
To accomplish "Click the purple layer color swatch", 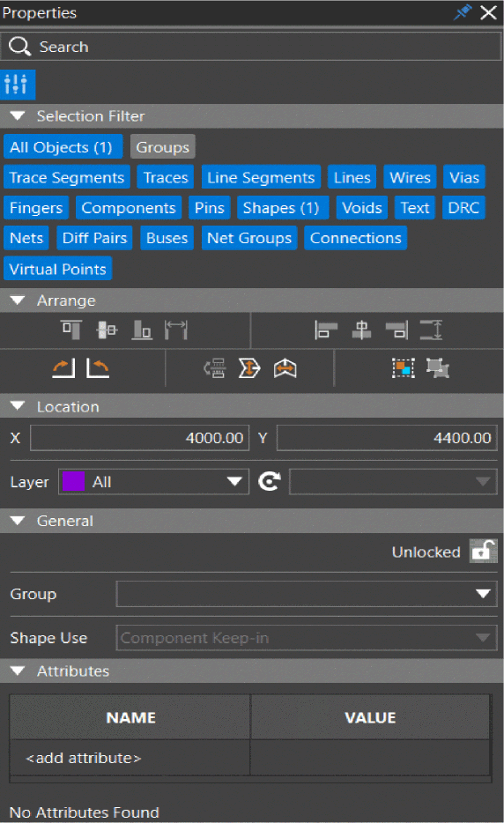I will pos(73,481).
